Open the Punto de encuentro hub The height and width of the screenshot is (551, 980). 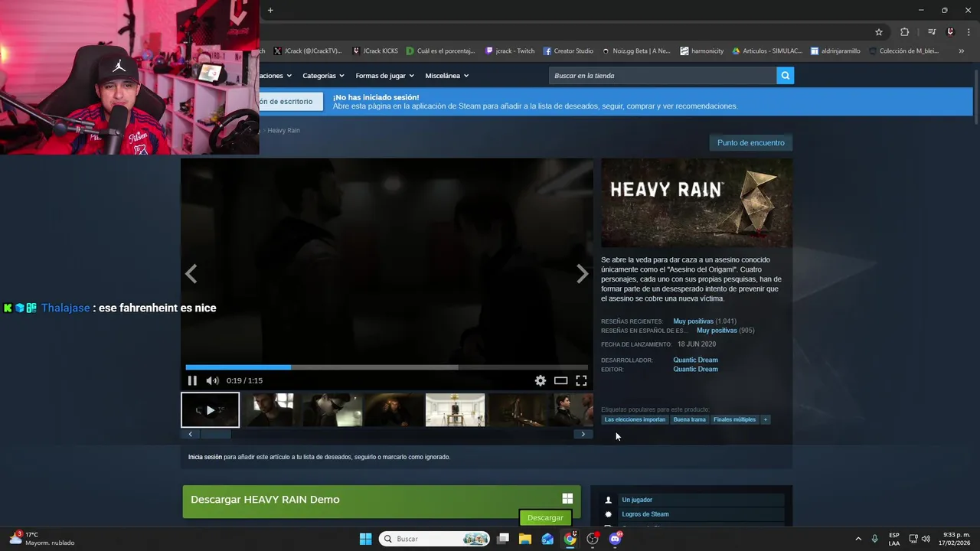click(750, 143)
